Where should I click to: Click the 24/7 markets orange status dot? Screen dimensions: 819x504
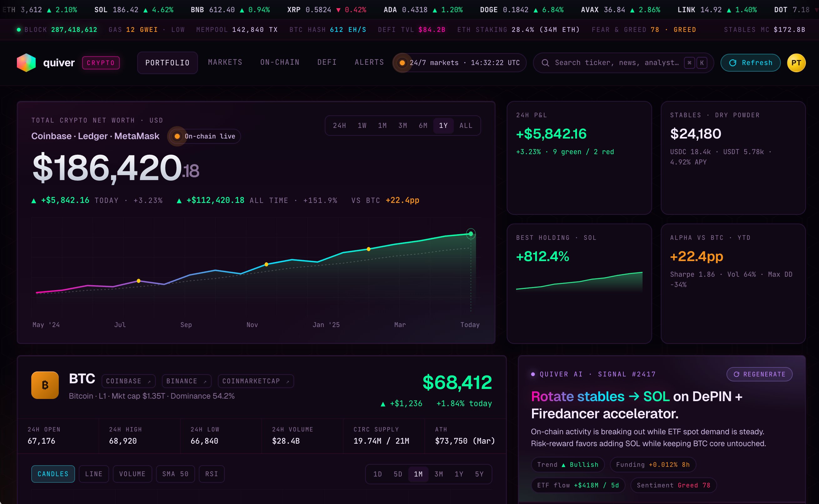[x=402, y=63]
